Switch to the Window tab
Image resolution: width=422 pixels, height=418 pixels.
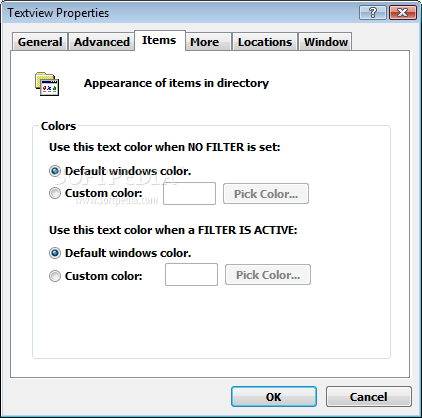[x=325, y=42]
